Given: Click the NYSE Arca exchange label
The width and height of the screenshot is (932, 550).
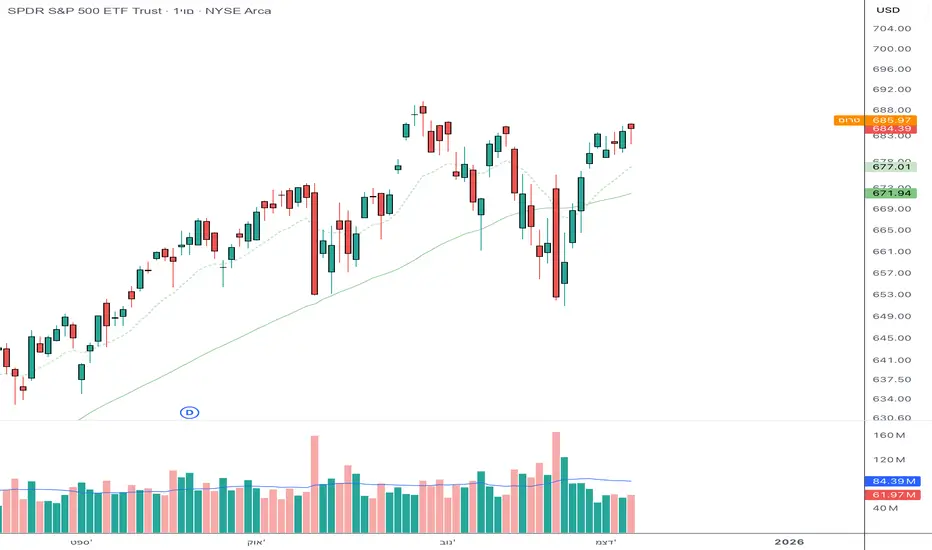Looking at the screenshot, I should [236, 11].
